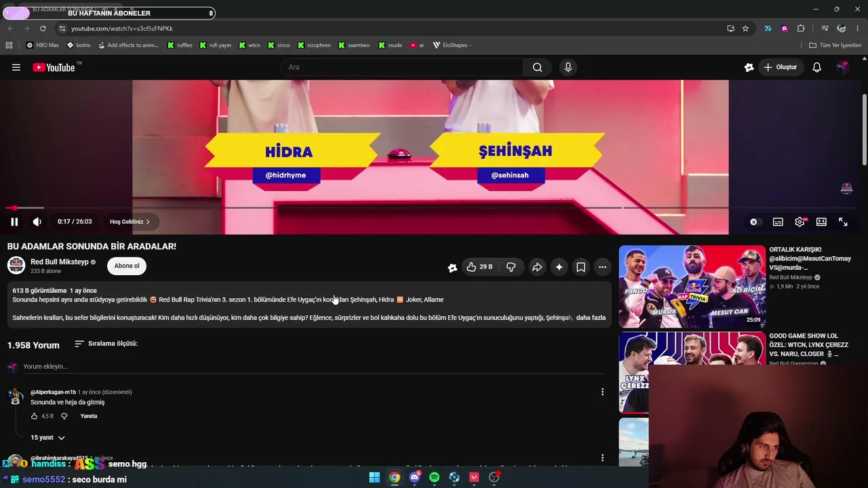Viewport: 868px width, 488px height.
Task: Open options menu for Alperkagan-m1b's comment
Action: tap(602, 392)
